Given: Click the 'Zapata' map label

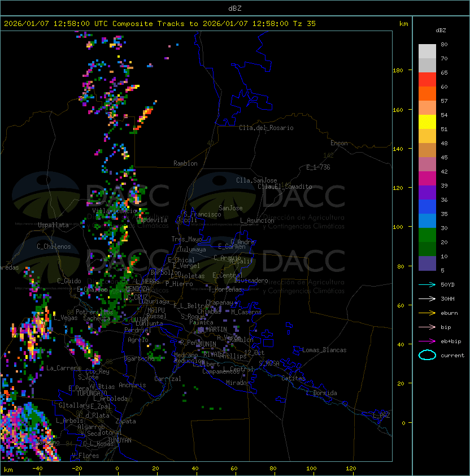Looking at the screenshot, I should (125, 421).
